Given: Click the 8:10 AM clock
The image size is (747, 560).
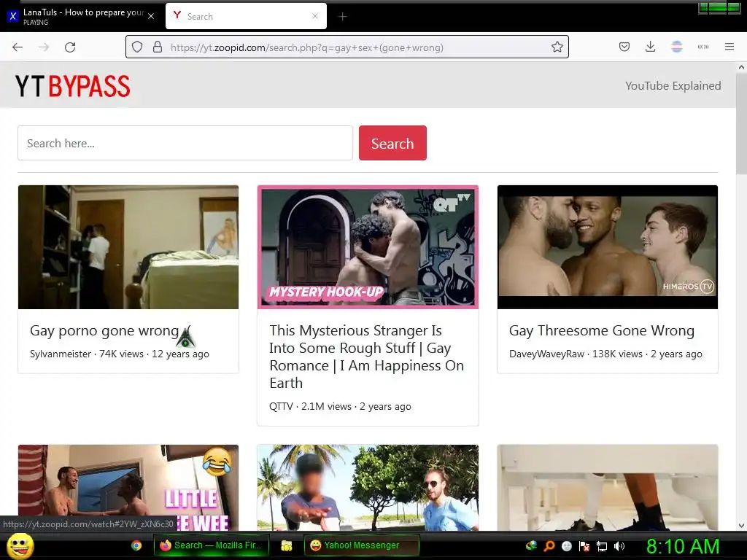Looking at the screenshot, I should coord(683,546).
